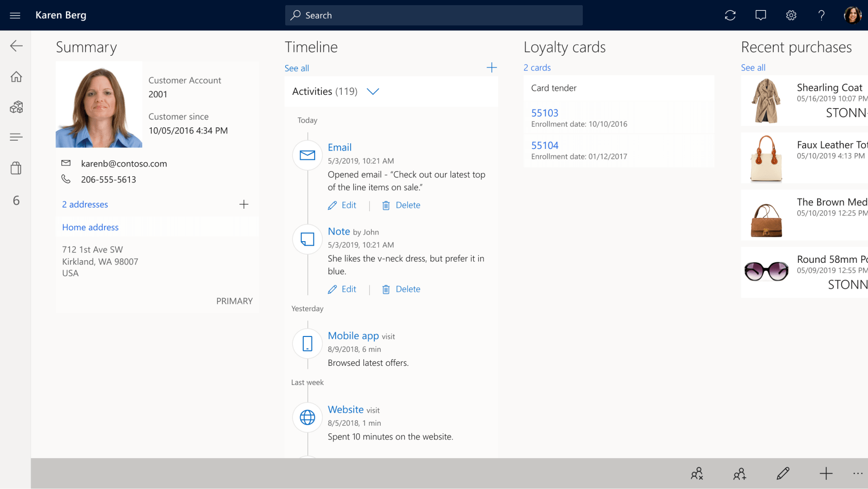The height and width of the screenshot is (489, 868).
Task: Click the Search input field
Action: click(433, 15)
